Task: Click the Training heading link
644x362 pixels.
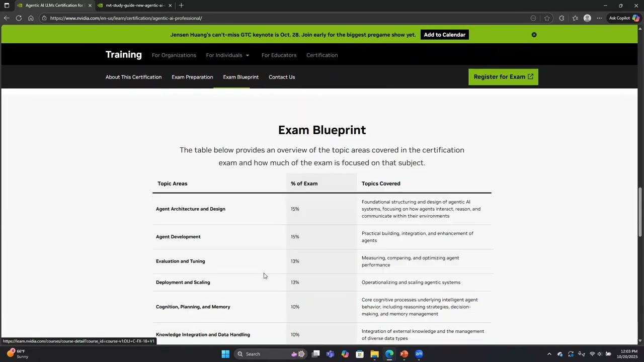Action: 124,55
